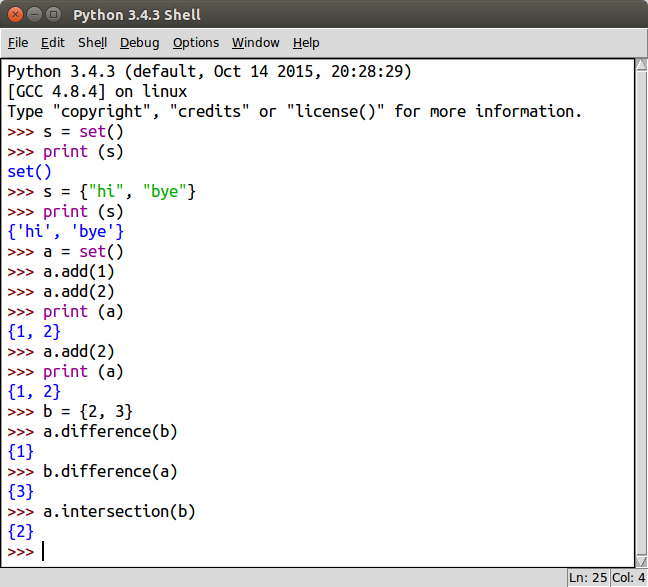The image size is (648, 587).
Task: Open the Debug menu
Action: (x=139, y=42)
